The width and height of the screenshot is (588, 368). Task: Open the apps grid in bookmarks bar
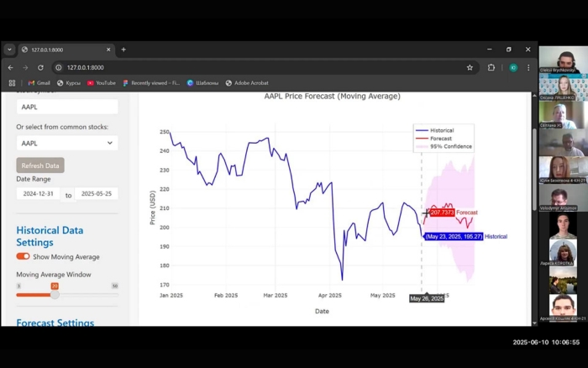point(12,83)
